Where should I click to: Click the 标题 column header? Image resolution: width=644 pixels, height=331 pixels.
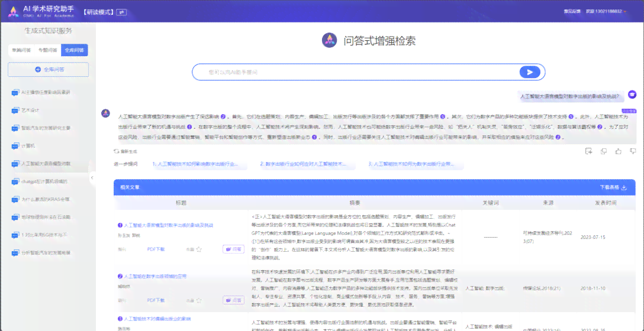pos(181,203)
